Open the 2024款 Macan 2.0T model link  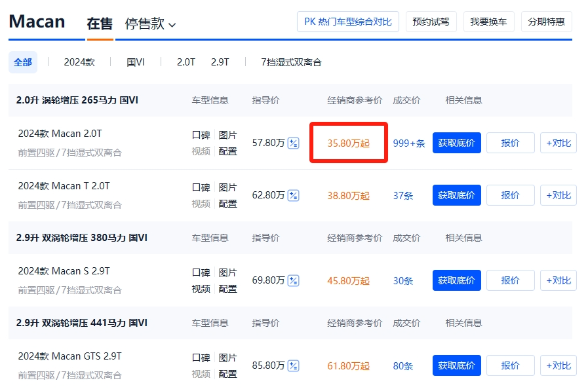(60, 134)
